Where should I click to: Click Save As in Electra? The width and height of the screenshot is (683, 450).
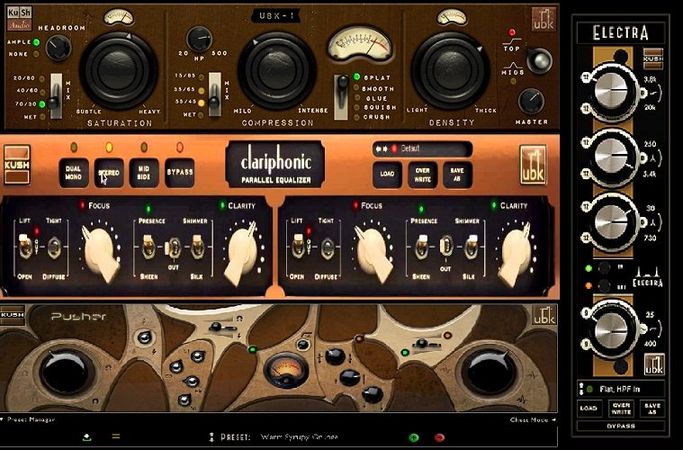tap(652, 409)
